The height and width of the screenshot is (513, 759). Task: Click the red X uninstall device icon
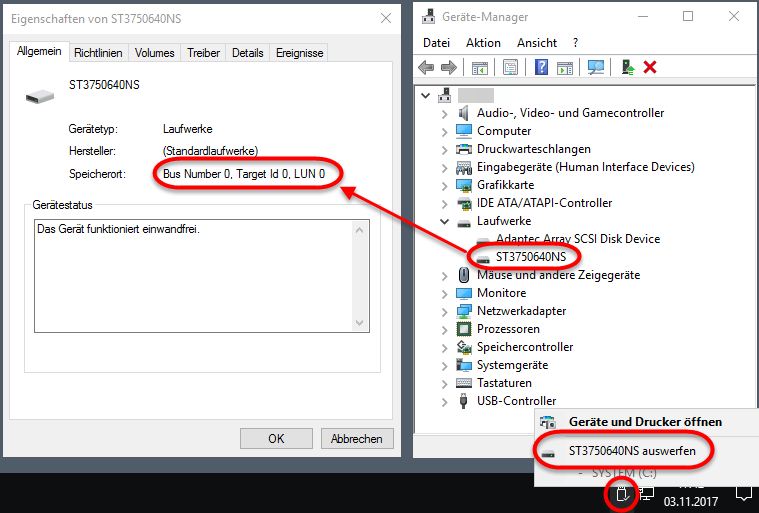pyautogui.click(x=650, y=67)
